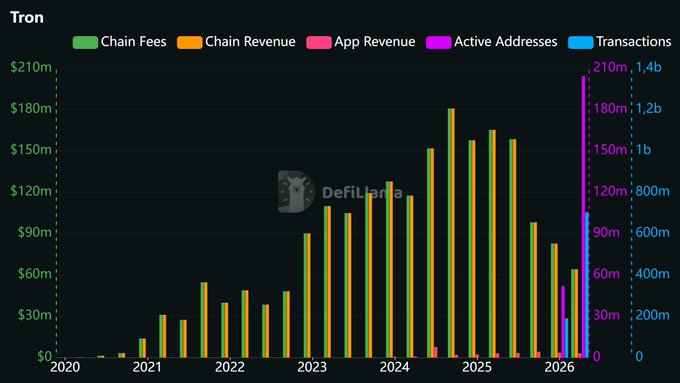
Task: Toggle the App Revenue legend label
Action: 375,42
